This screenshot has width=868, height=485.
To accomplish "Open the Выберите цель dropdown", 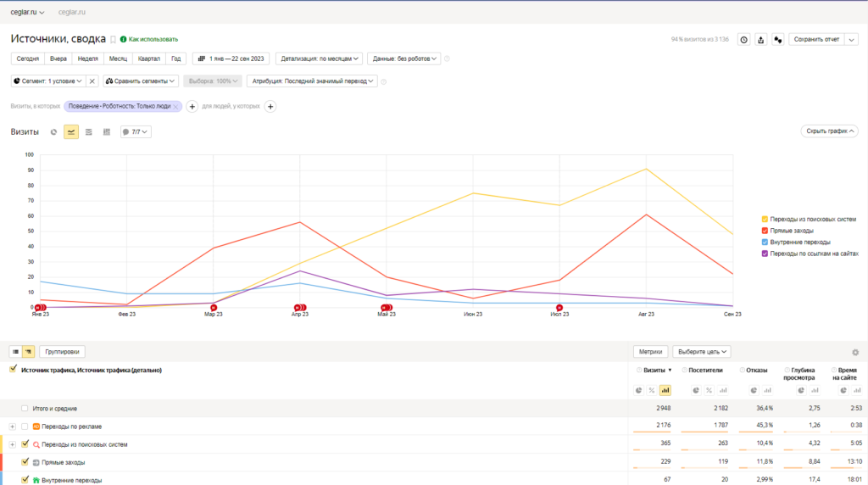I will coord(702,352).
